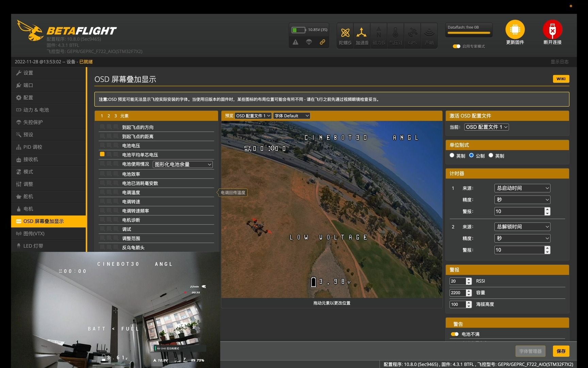
Task: Open timer 1 precision 秒 dropdown
Action: (522, 200)
